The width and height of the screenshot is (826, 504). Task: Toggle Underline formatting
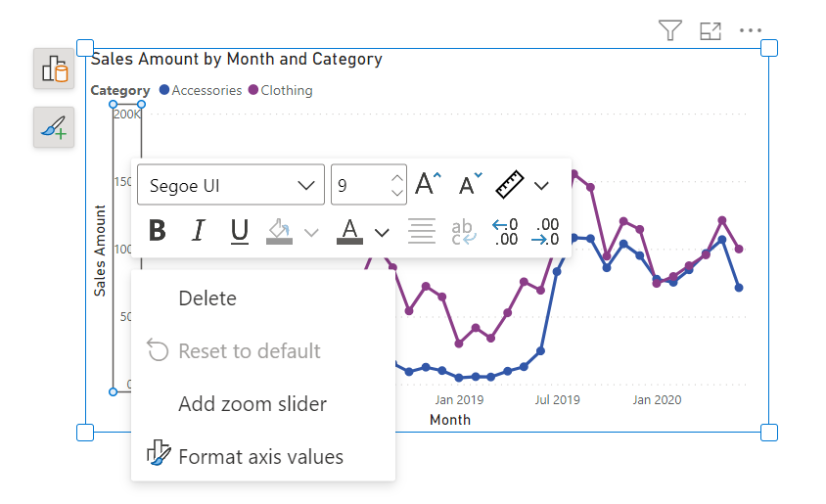[240, 231]
